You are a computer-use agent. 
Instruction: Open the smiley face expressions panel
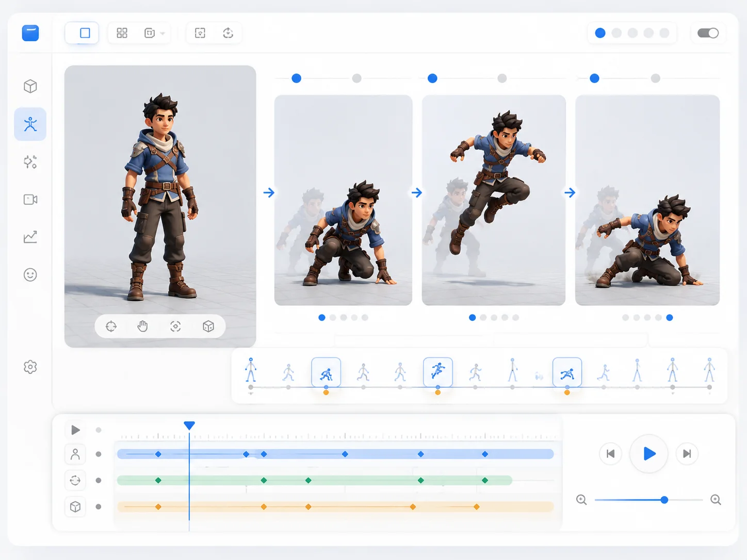(x=30, y=275)
